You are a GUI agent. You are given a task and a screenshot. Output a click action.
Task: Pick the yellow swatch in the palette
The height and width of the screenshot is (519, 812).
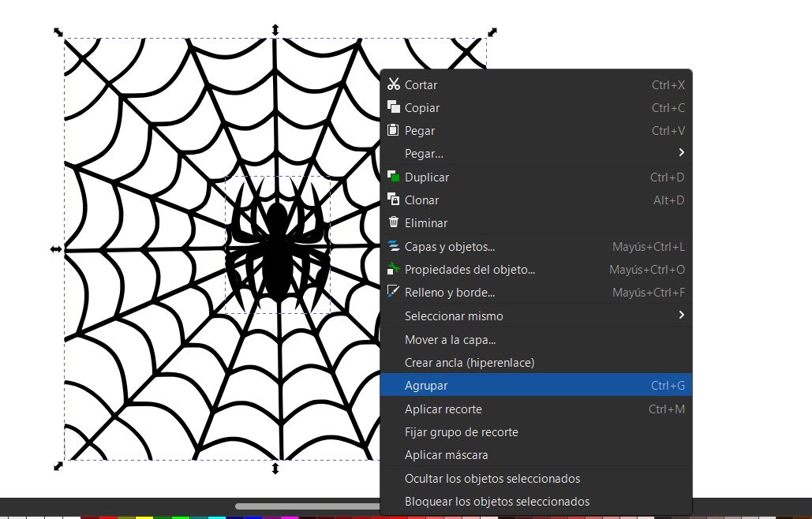click(x=144, y=517)
